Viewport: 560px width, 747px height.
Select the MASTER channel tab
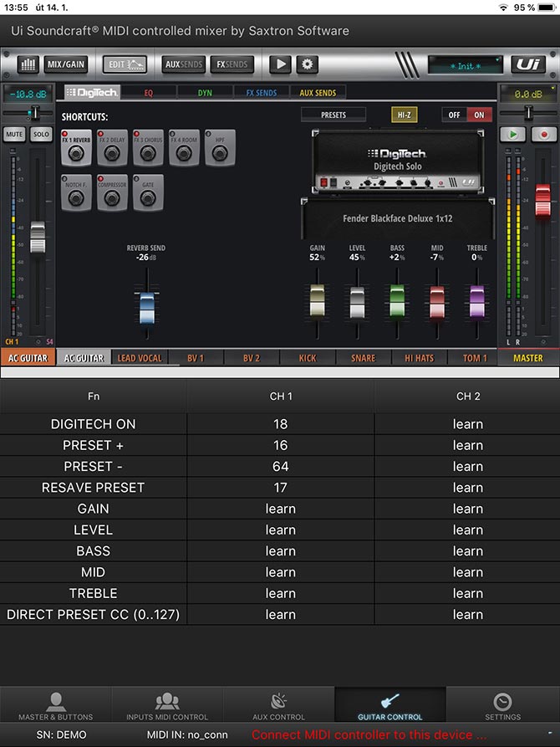click(528, 358)
